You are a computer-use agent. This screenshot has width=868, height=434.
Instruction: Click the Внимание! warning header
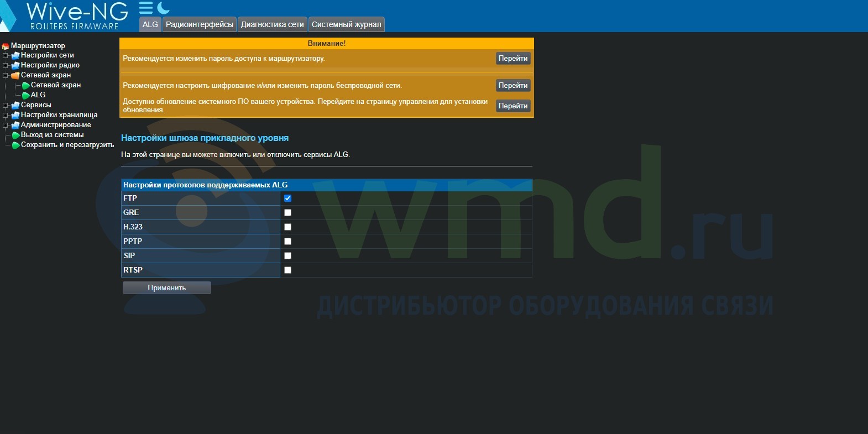click(327, 43)
